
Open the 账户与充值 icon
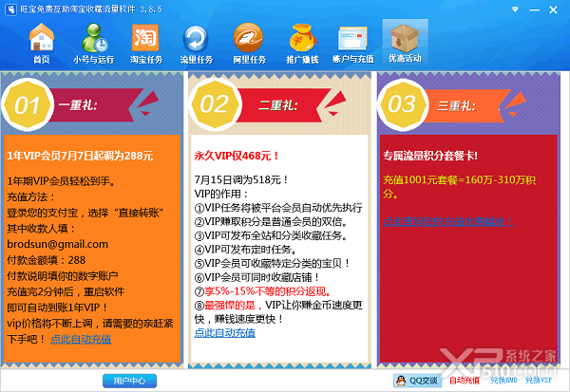click(x=353, y=43)
